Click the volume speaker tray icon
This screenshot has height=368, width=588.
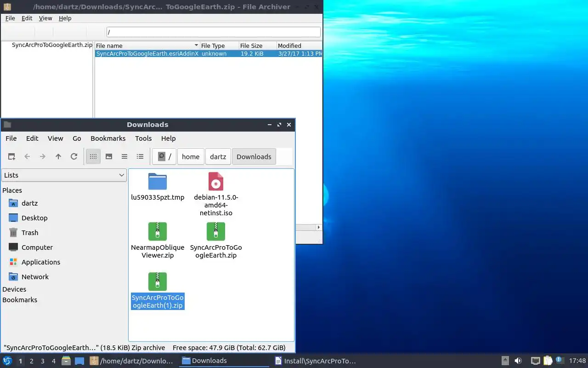pyautogui.click(x=518, y=361)
